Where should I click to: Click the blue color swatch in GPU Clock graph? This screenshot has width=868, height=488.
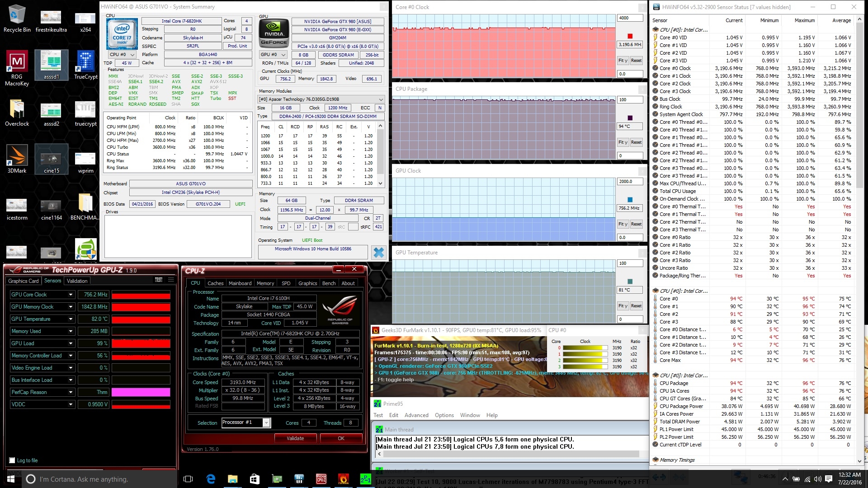click(x=630, y=200)
